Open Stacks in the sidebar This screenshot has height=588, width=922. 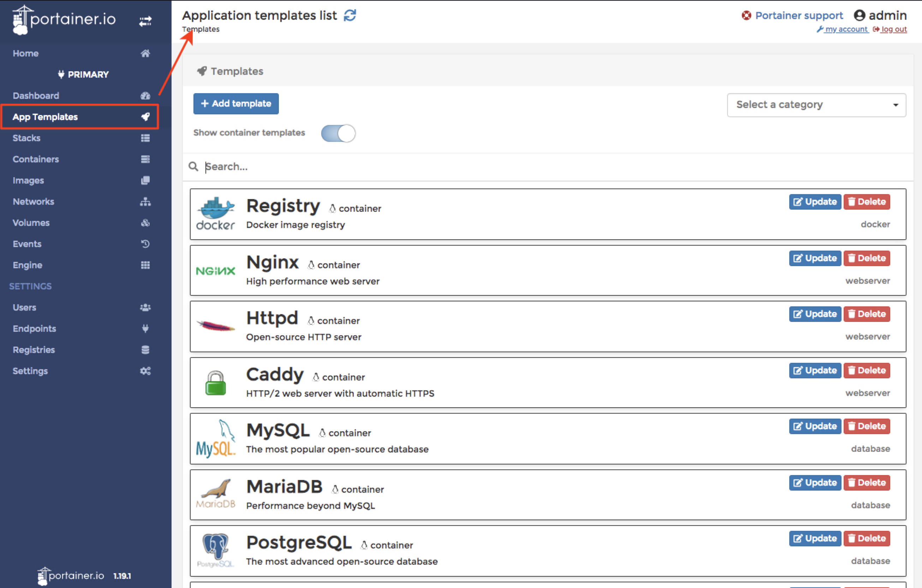point(26,138)
